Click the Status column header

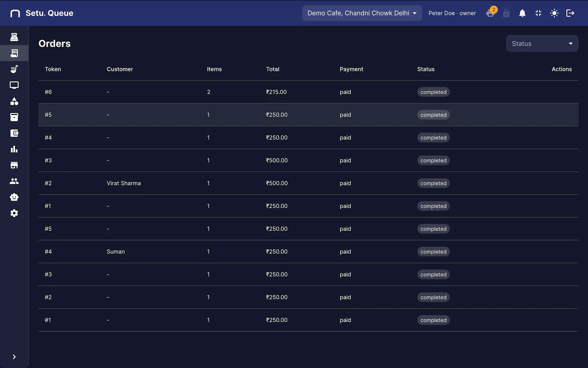(x=426, y=69)
